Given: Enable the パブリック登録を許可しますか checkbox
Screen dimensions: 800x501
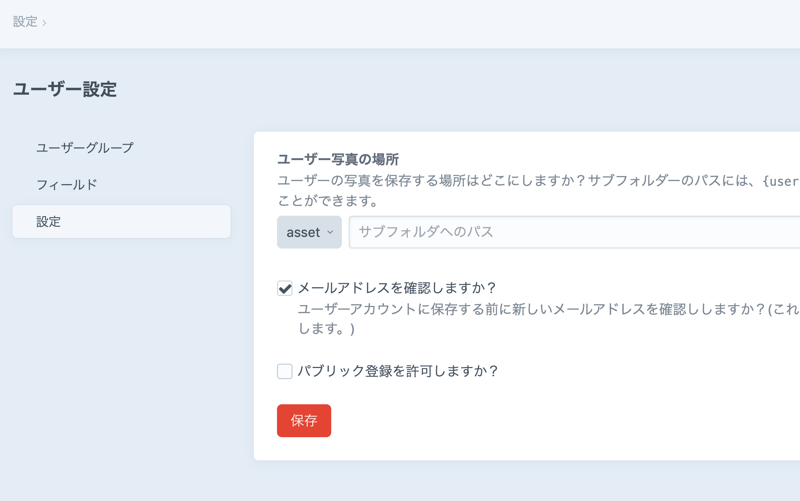Looking at the screenshot, I should (x=285, y=372).
